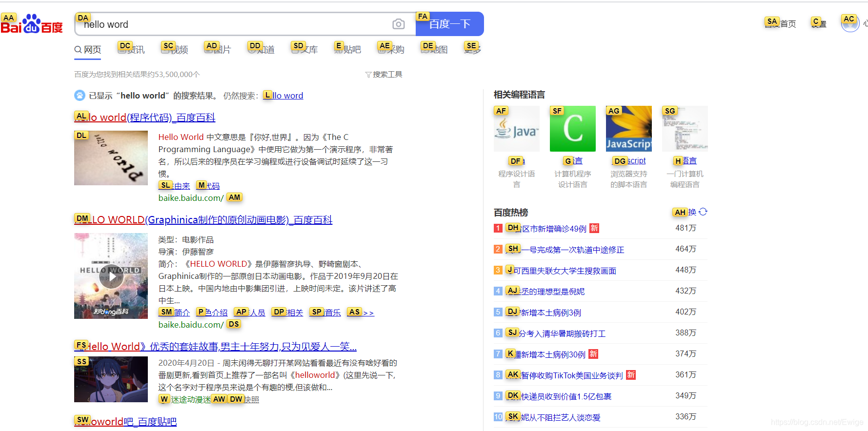The image size is (868, 431).
Task: Open dropdown next to second baike.baidu.com URL
Action: (x=234, y=325)
